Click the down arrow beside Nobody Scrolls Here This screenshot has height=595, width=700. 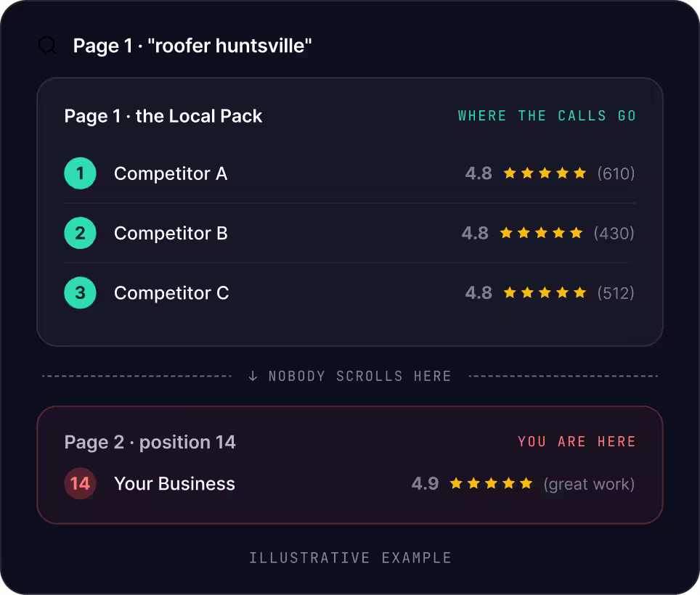coord(253,376)
